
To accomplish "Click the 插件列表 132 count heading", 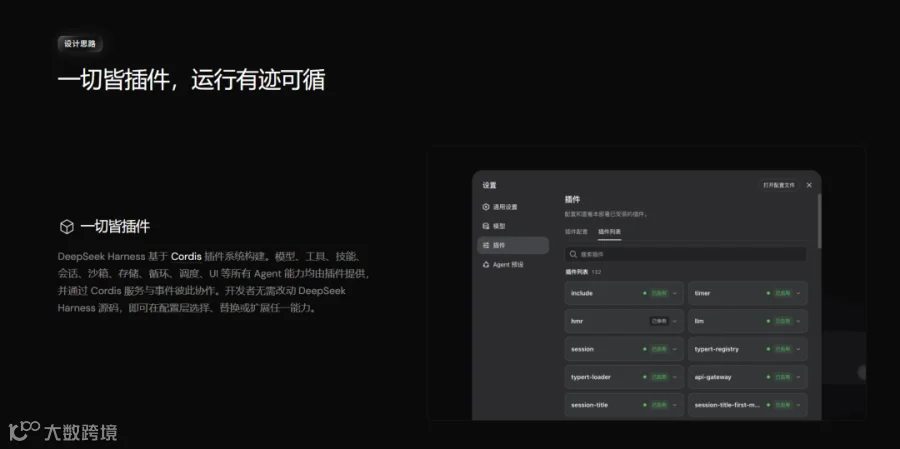I will tap(583, 272).
